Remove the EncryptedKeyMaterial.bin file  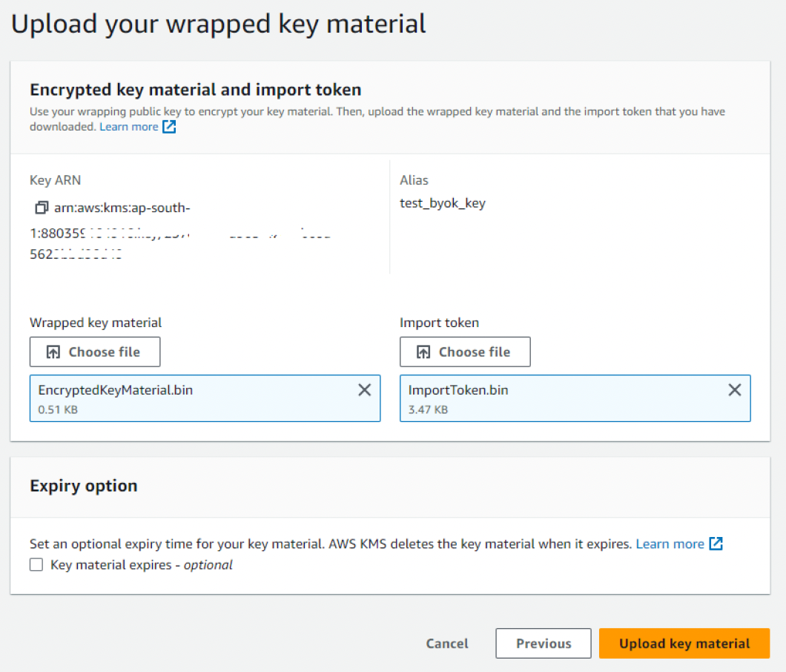coord(364,389)
